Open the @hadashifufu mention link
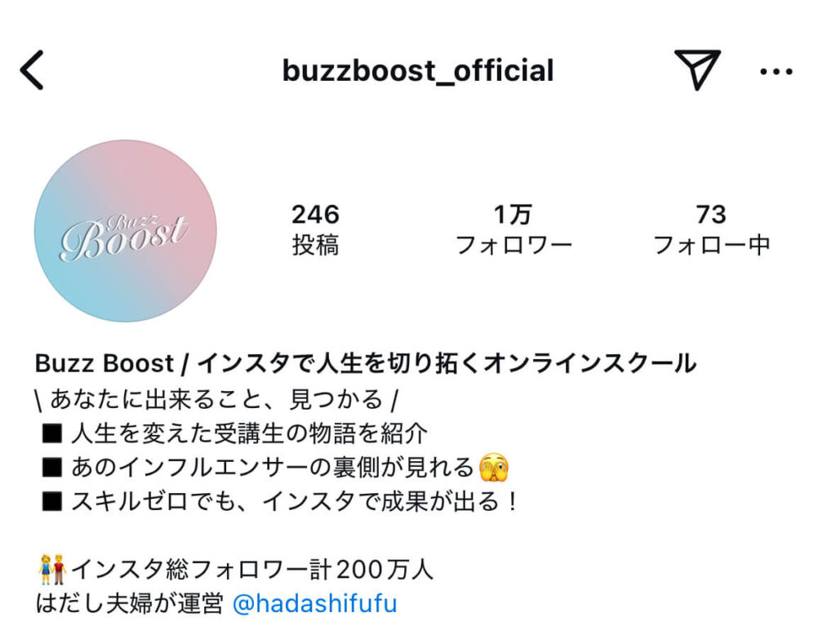The width and height of the screenshot is (836, 644). [315, 603]
